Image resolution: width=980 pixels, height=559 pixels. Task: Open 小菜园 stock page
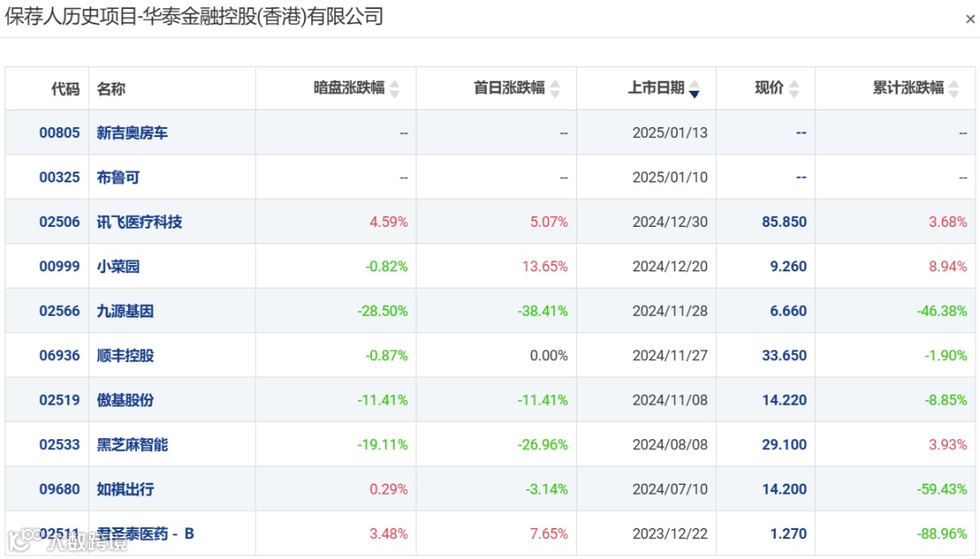click(x=118, y=267)
